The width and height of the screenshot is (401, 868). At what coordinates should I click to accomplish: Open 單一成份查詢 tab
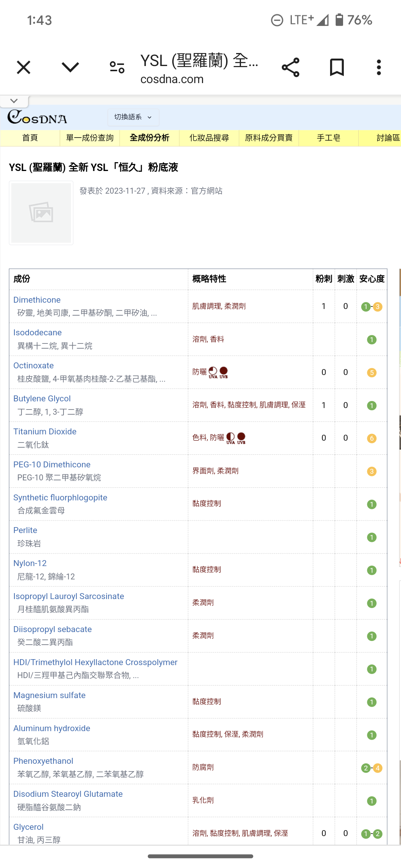(90, 138)
